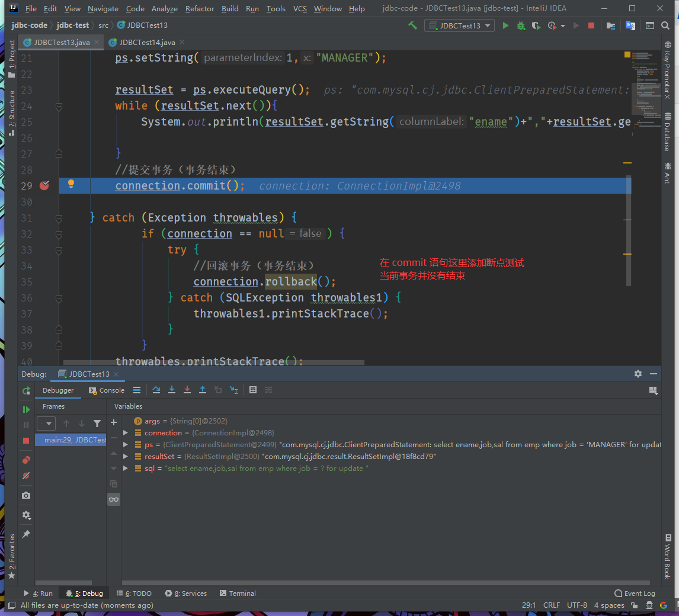Image resolution: width=679 pixels, height=616 pixels.
Task: Rerun JDBCTest13 in the debug sidebar
Action: [26, 391]
